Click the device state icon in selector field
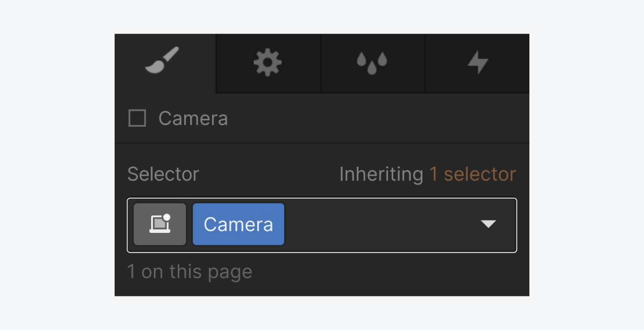The height and width of the screenshot is (330, 644). point(160,224)
